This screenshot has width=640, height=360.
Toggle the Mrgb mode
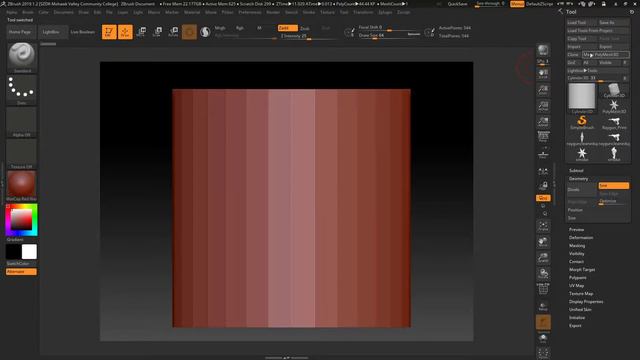[220, 28]
